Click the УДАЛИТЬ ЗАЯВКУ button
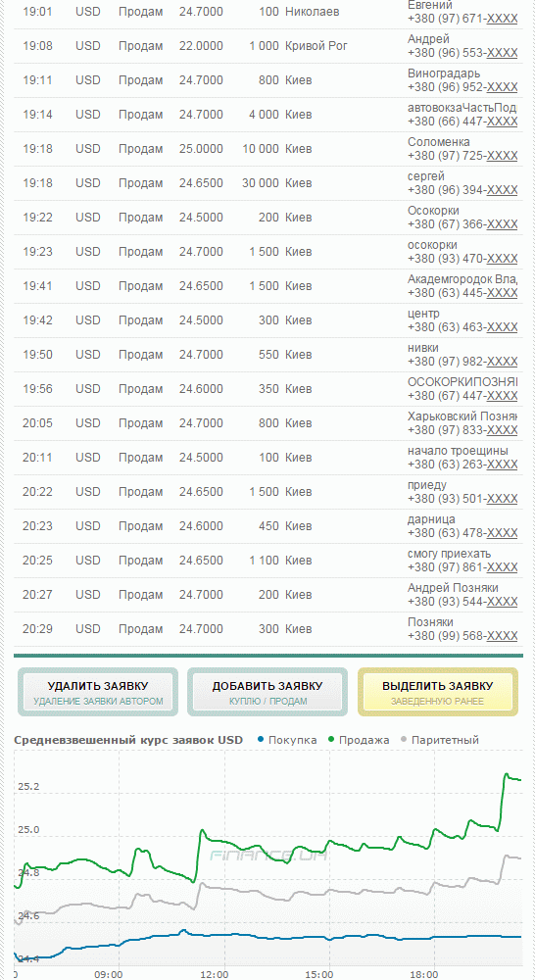The image size is (535, 980). point(98,692)
